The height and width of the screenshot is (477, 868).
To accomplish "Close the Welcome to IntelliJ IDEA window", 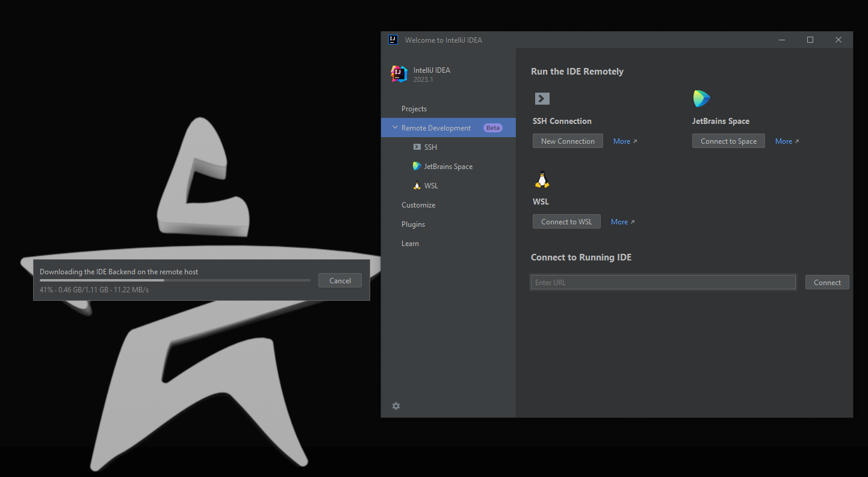I will pos(839,40).
